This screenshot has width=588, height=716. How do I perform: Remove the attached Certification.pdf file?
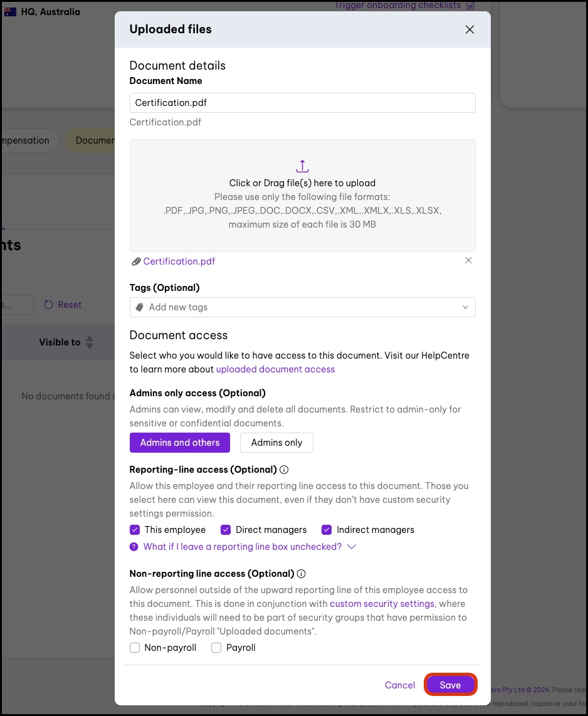click(x=468, y=261)
